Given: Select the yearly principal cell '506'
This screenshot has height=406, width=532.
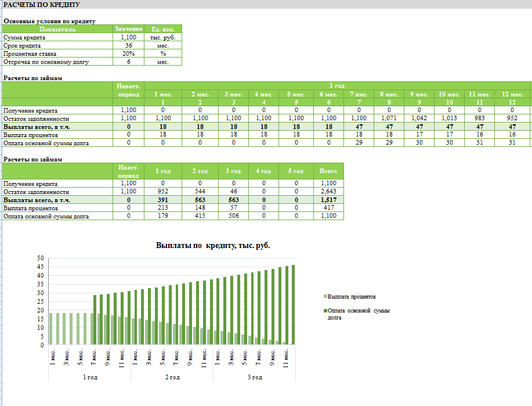Looking at the screenshot, I should pyautogui.click(x=233, y=215).
